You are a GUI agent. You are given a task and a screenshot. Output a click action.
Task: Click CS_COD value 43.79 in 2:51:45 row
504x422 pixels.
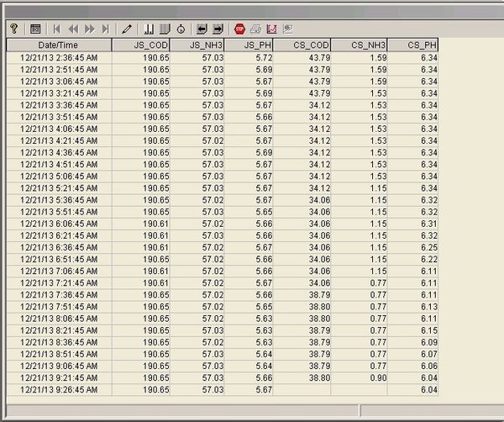(319, 70)
